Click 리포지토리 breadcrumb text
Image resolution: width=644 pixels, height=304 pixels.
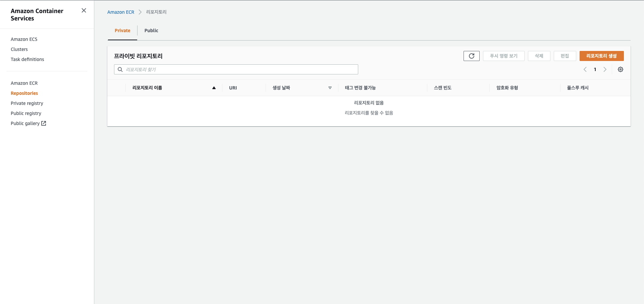156,12
